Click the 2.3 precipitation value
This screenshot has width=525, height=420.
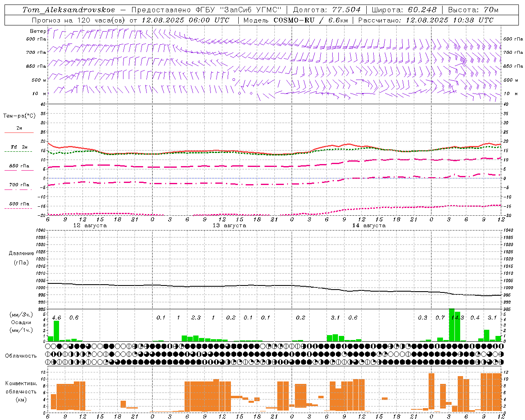coord(196,318)
